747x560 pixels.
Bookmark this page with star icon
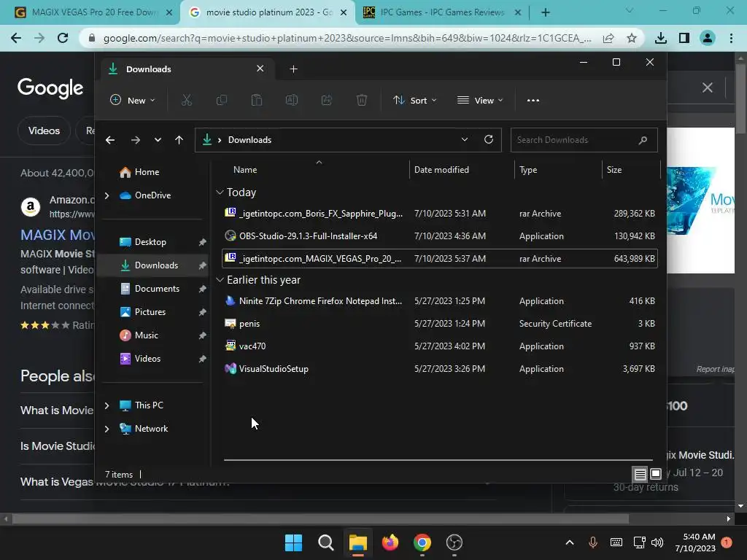[632, 38]
